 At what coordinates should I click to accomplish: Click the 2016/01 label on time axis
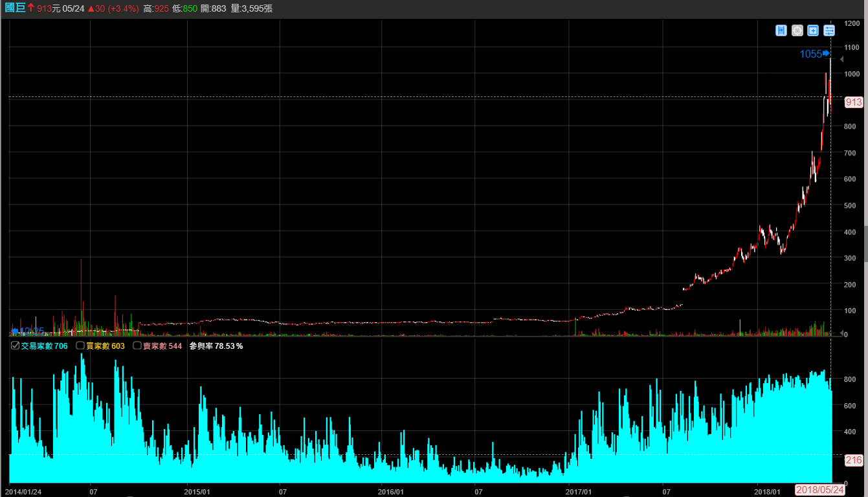[392, 492]
